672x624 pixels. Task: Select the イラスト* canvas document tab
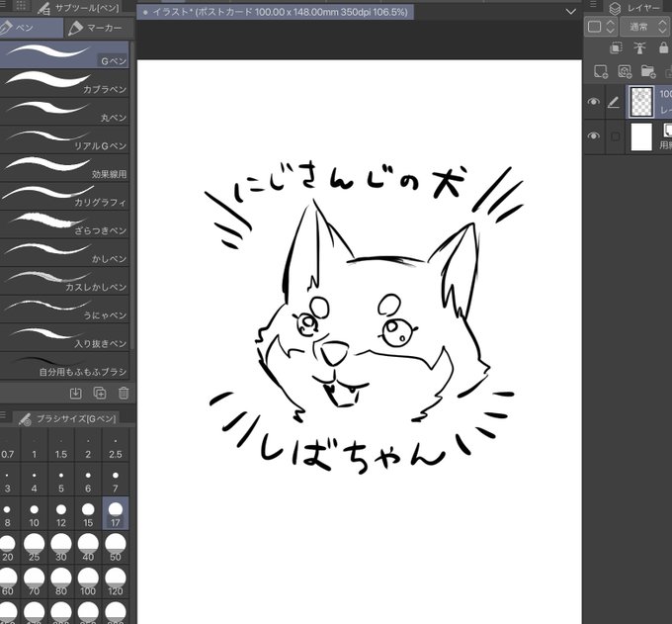click(x=276, y=12)
